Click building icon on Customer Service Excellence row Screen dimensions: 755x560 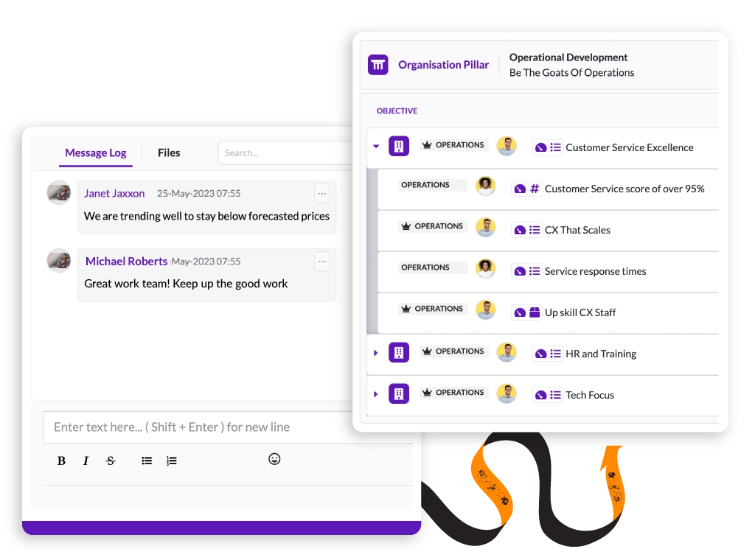point(399,146)
